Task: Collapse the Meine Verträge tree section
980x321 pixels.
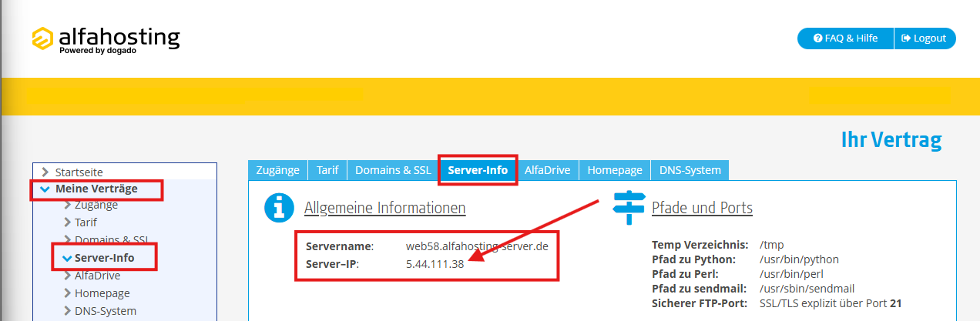Action: [x=45, y=189]
